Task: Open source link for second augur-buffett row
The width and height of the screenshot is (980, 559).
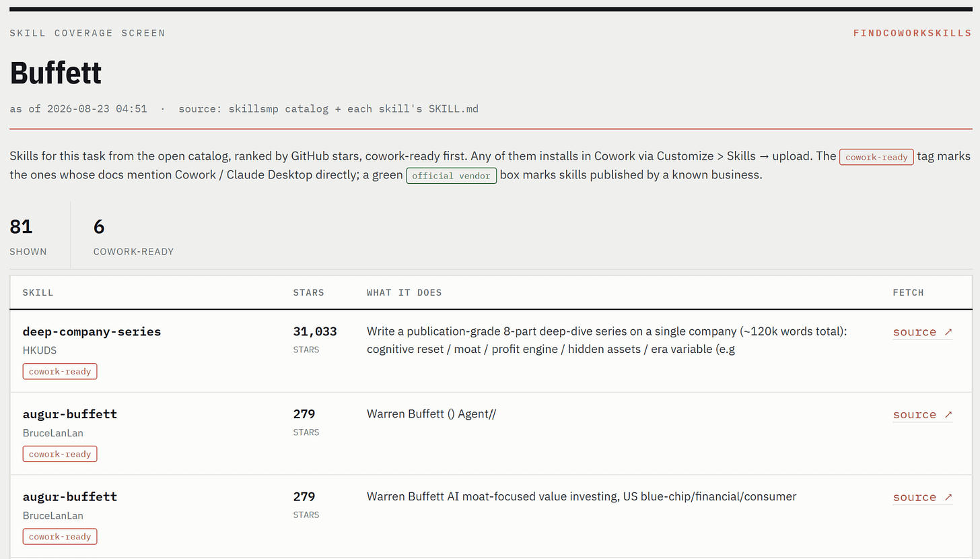Action: click(923, 498)
